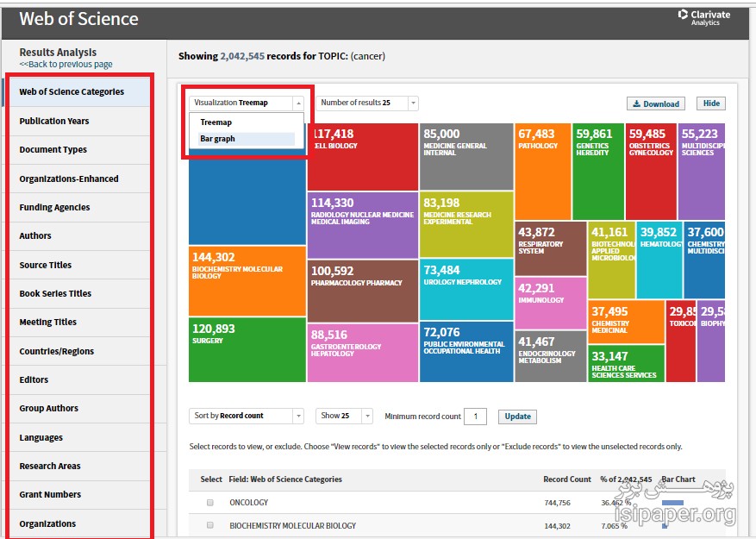Click the Field: Web of Science Categories header
The height and width of the screenshot is (539, 756).
pyautogui.click(x=285, y=479)
